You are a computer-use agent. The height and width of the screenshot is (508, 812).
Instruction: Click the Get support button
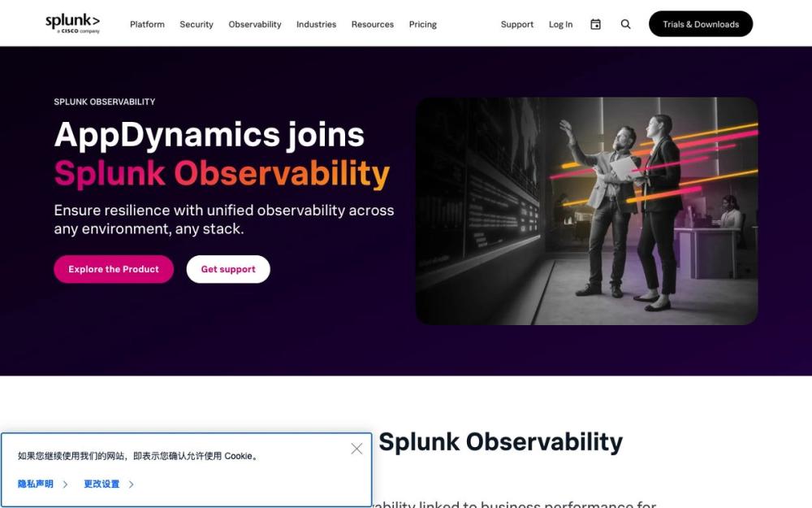[x=228, y=269]
